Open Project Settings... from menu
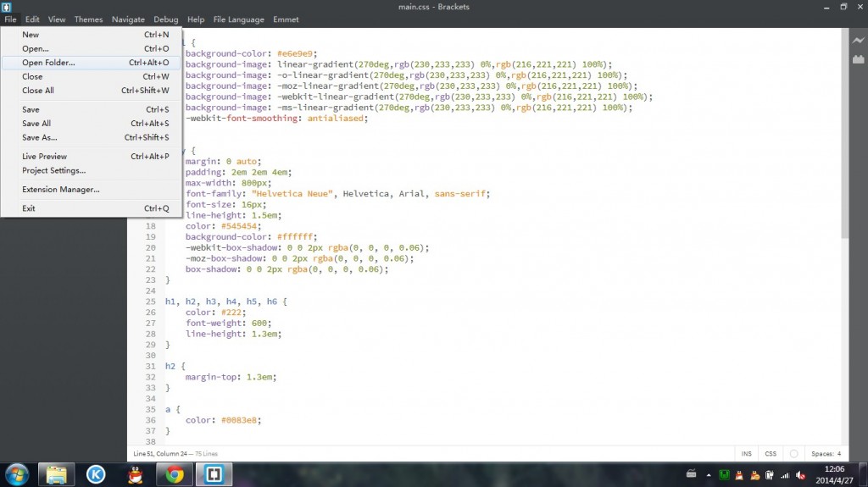 (x=91, y=170)
